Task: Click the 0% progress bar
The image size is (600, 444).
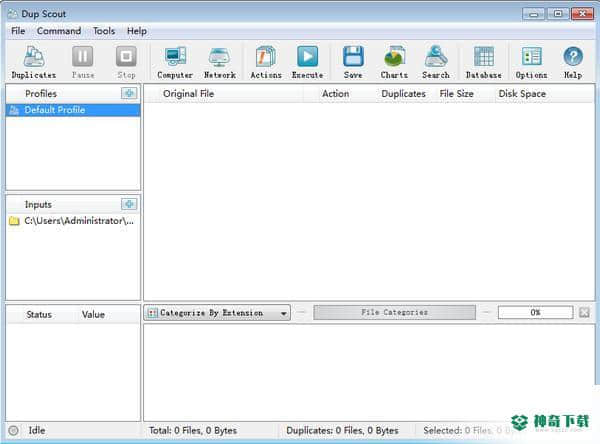Action: pos(535,312)
